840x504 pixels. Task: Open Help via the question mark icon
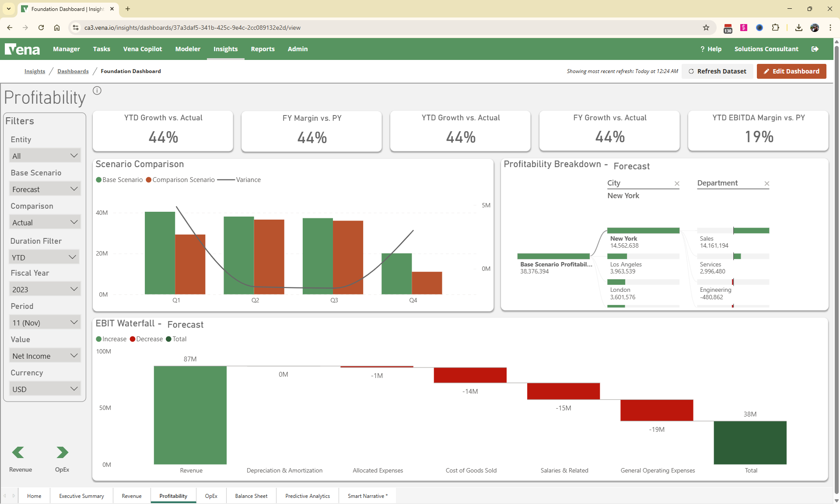pos(703,49)
